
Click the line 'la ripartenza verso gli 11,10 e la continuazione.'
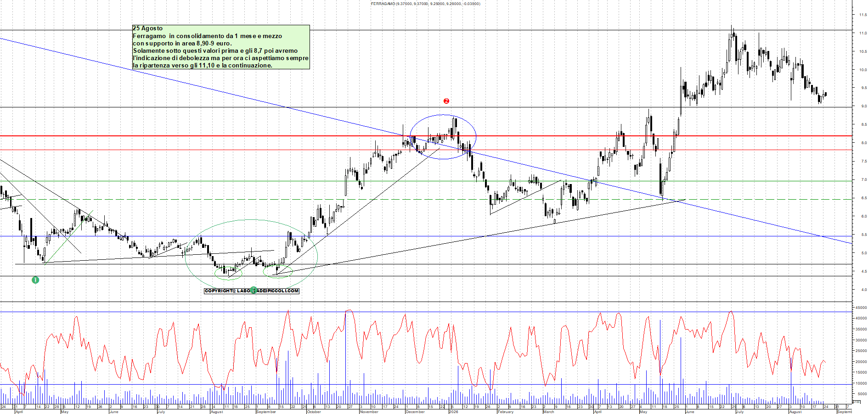point(203,65)
